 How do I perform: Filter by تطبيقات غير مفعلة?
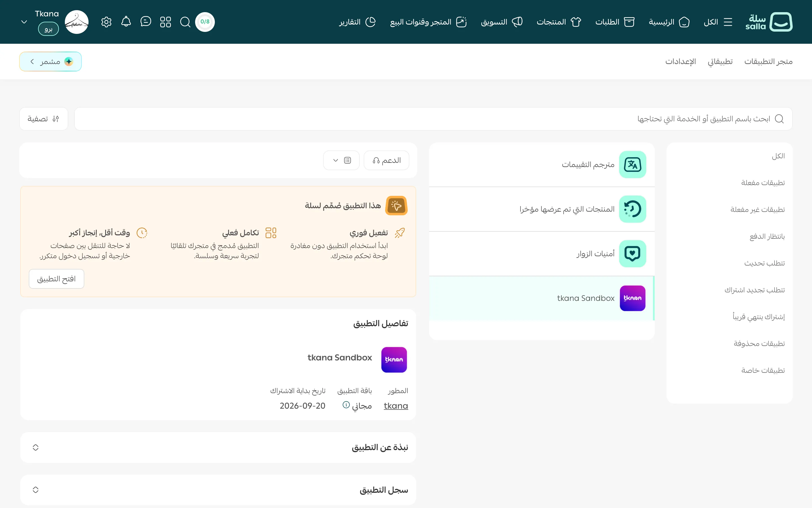[757, 210]
